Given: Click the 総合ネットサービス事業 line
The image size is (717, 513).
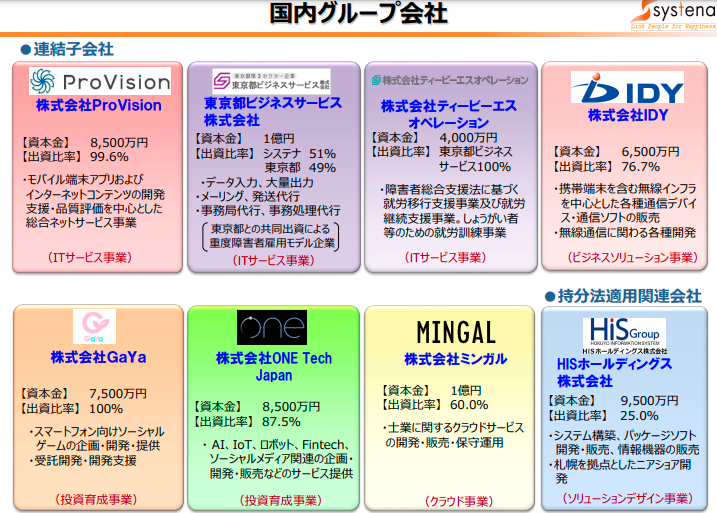Looking at the screenshot, I should coord(81,223).
